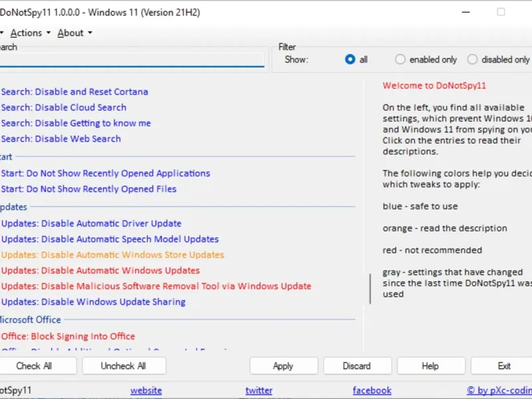Visit the website link
The image size is (532, 399).
point(146,390)
